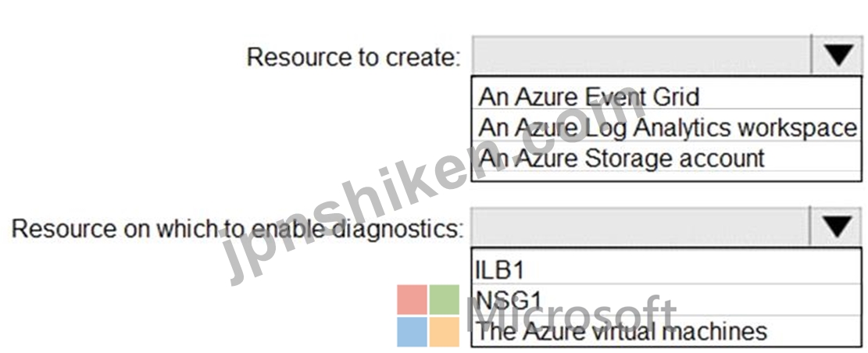Select An Azure Event Grid option
868x353 pixels.
coord(588,97)
